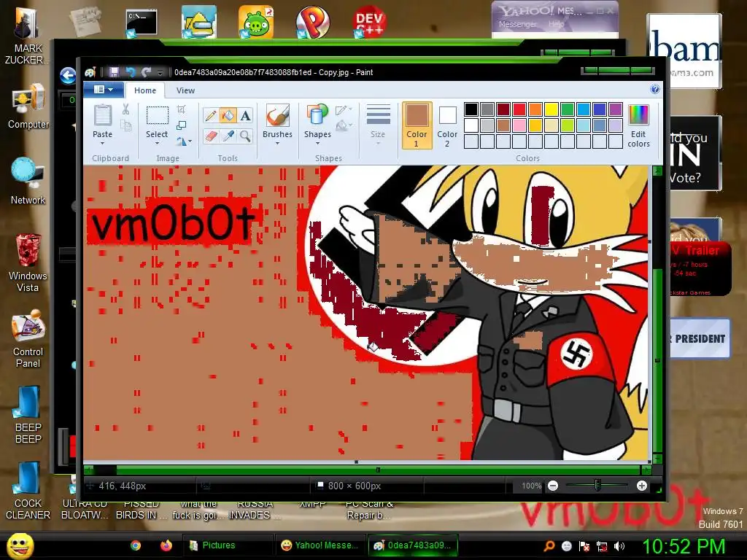Switch to the Home ribbon tab

pyautogui.click(x=145, y=90)
